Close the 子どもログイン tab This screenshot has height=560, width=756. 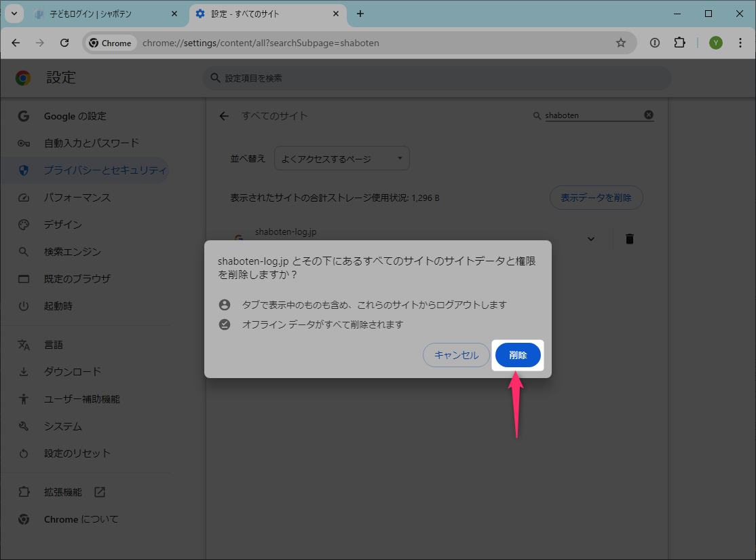(x=174, y=14)
